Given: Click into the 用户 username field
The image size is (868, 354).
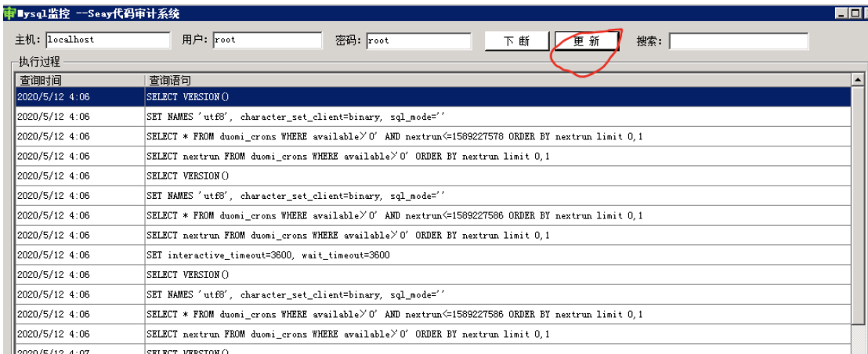Looking at the screenshot, I should [267, 41].
